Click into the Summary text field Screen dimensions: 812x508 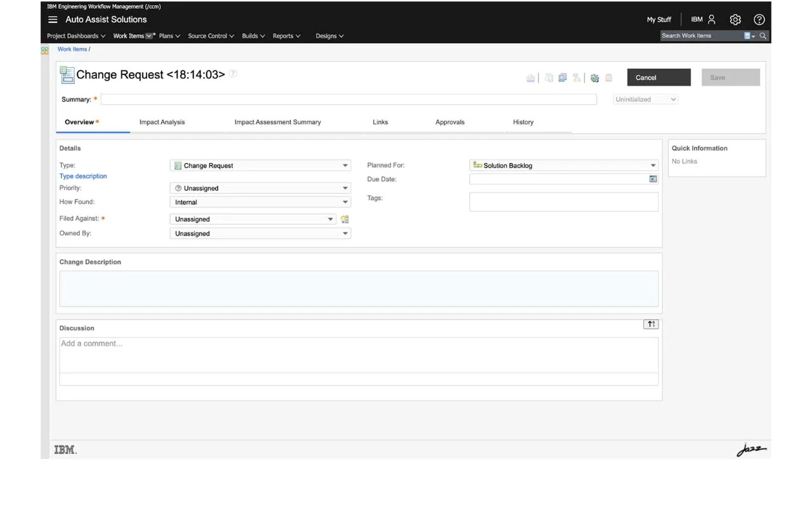click(348, 100)
